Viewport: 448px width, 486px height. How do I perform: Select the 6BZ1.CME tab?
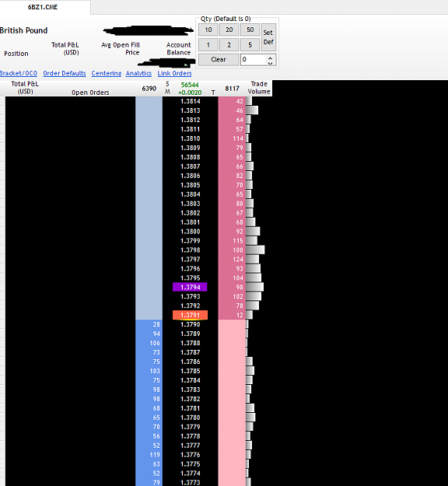click(43, 7)
